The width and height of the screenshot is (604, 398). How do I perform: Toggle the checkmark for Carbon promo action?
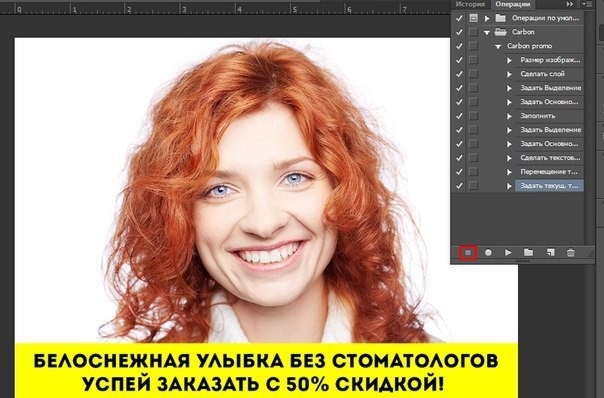[459, 46]
